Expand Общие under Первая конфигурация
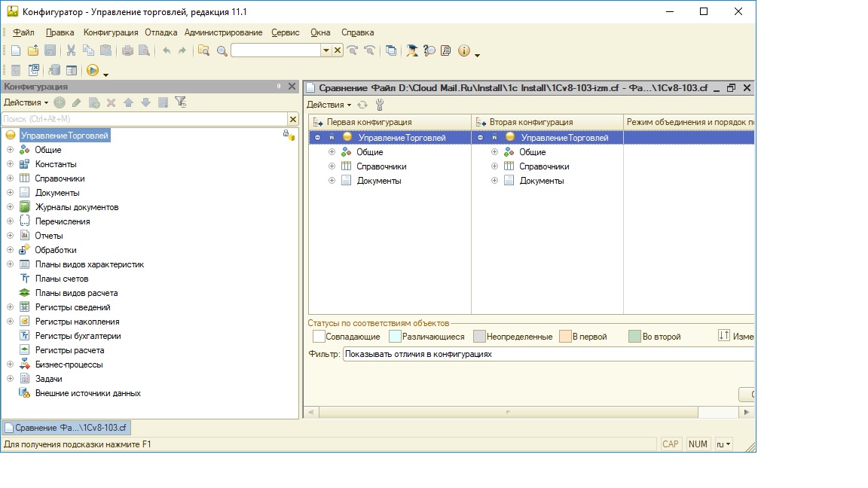The image size is (868, 488). click(x=332, y=152)
